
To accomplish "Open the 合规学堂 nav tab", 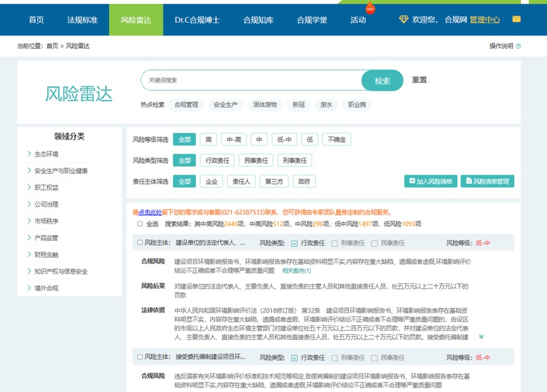I will pos(312,20).
